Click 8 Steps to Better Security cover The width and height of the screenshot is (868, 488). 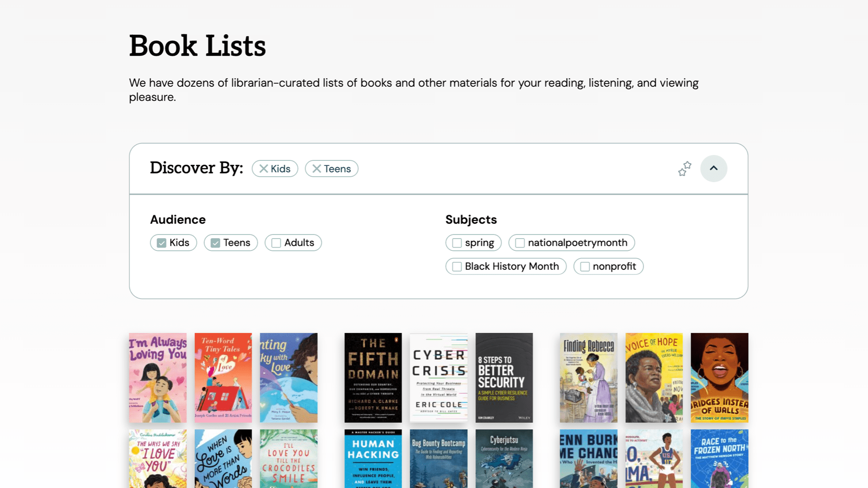point(504,378)
